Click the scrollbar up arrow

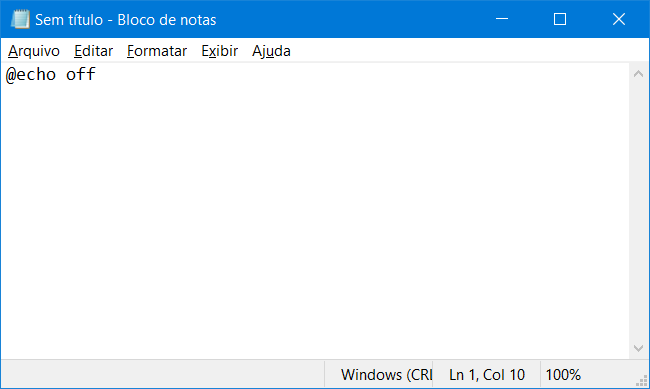coord(638,74)
